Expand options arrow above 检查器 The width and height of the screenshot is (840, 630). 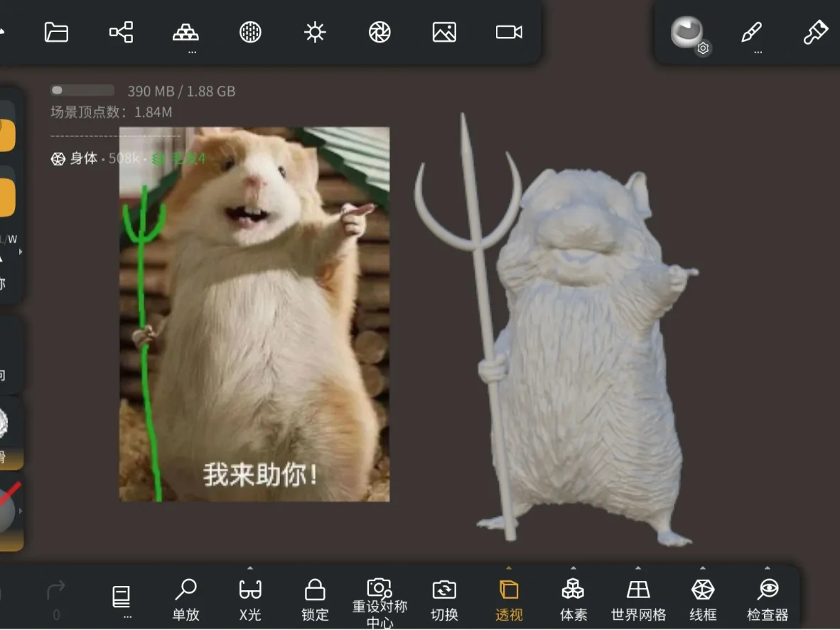click(x=768, y=568)
